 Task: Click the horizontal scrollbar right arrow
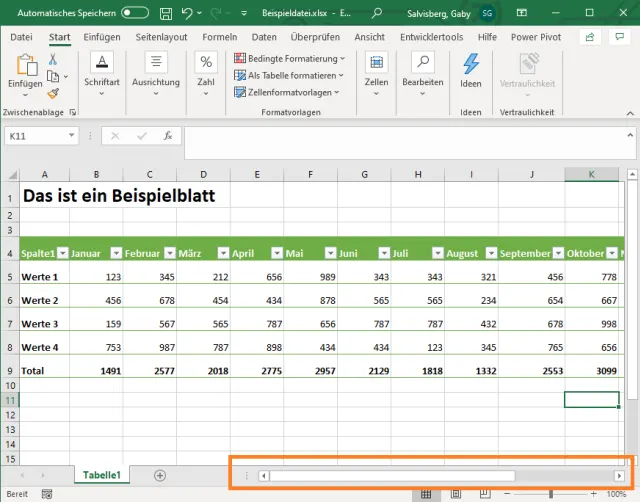pos(620,476)
